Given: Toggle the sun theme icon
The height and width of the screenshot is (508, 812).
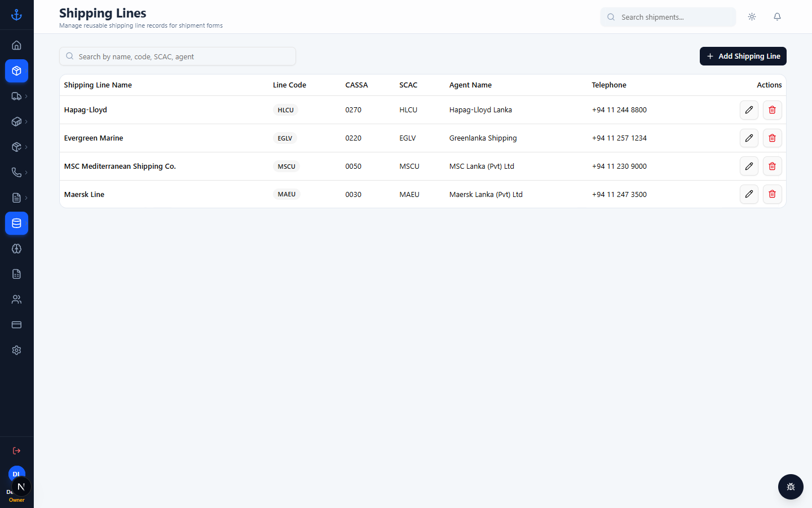Looking at the screenshot, I should tap(752, 17).
